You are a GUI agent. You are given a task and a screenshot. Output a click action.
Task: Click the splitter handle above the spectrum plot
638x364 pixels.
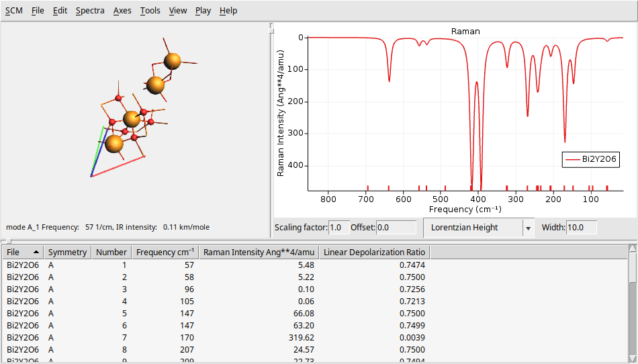[271, 27]
